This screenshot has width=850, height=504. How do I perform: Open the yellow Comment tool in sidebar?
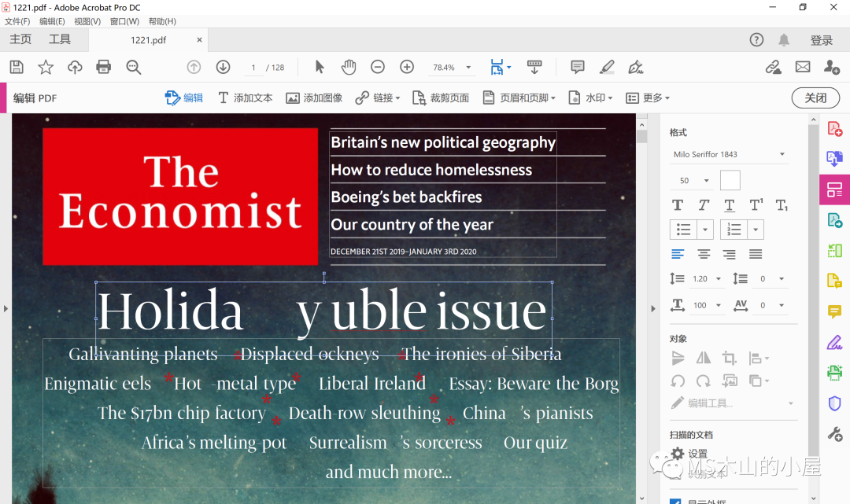pos(835,311)
